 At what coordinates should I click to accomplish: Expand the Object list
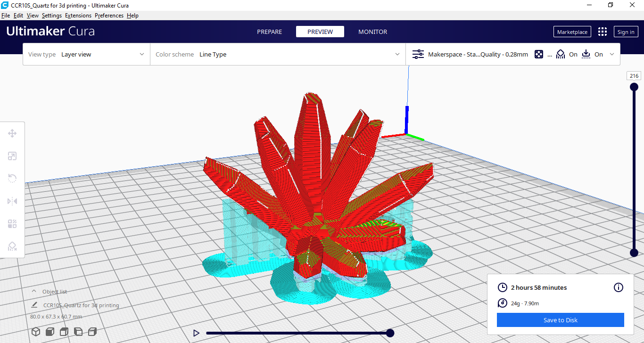pos(50,292)
